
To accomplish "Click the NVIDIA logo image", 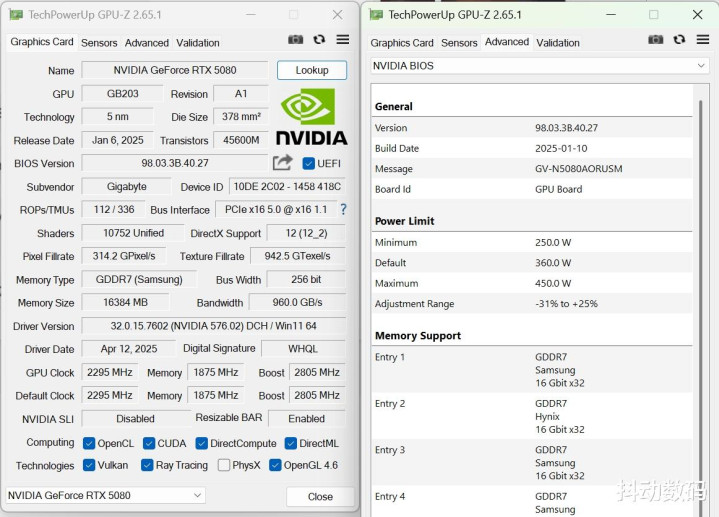I will (311, 117).
